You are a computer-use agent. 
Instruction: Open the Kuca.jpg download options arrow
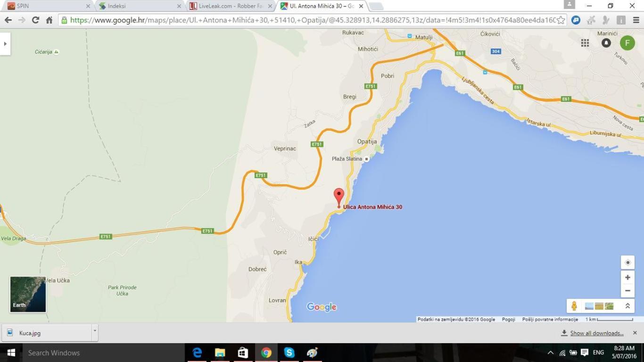95,331
